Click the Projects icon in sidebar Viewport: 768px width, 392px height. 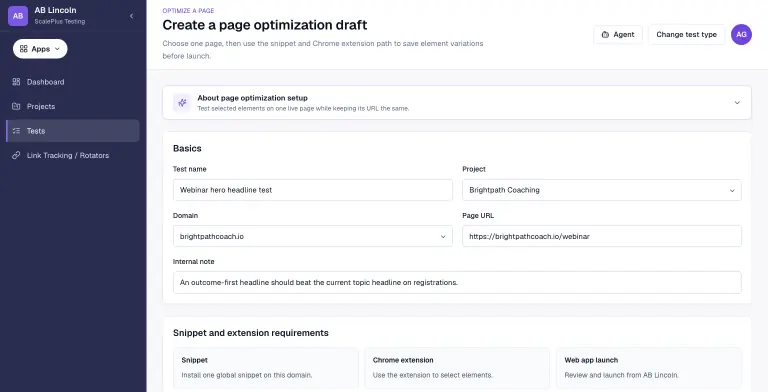point(16,106)
